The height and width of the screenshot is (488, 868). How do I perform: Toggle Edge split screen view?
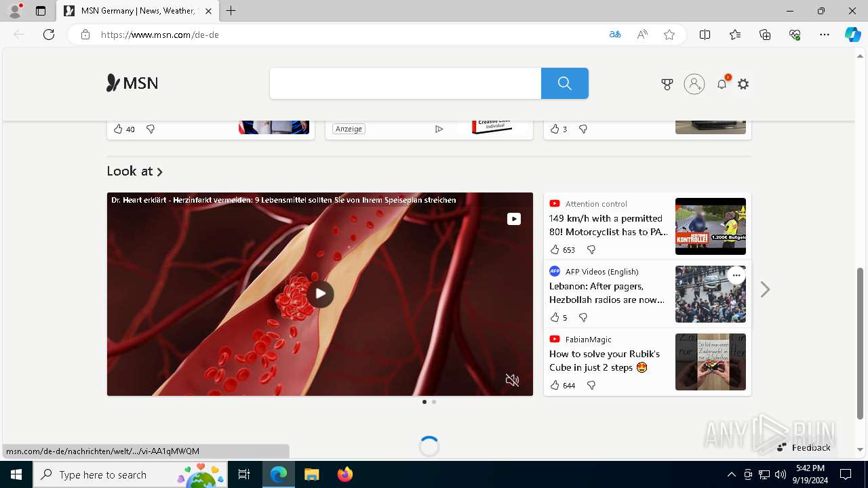tap(705, 35)
